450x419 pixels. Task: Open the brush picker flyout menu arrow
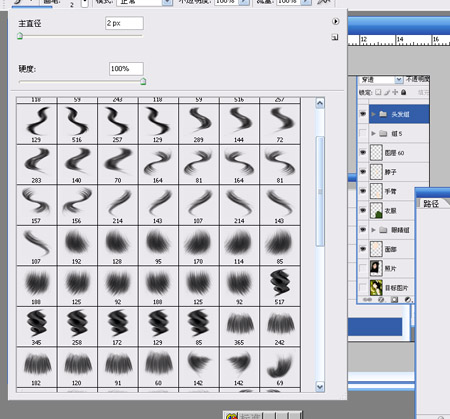pyautogui.click(x=335, y=21)
